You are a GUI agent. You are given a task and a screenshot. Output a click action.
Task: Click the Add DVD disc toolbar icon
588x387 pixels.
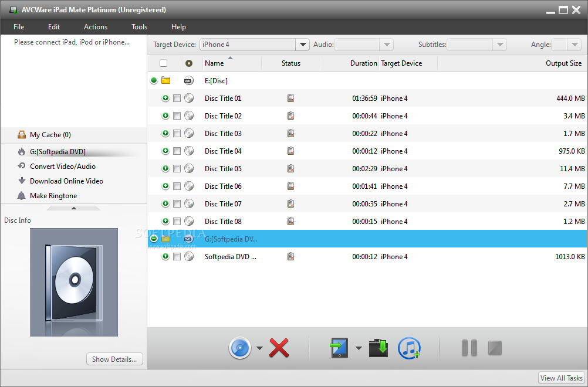pos(239,348)
